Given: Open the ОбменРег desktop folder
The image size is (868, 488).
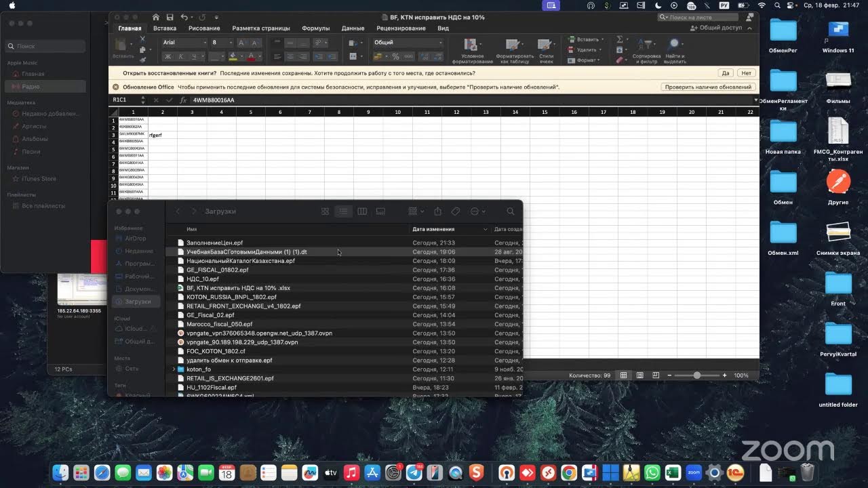Looking at the screenshot, I should [x=783, y=36].
